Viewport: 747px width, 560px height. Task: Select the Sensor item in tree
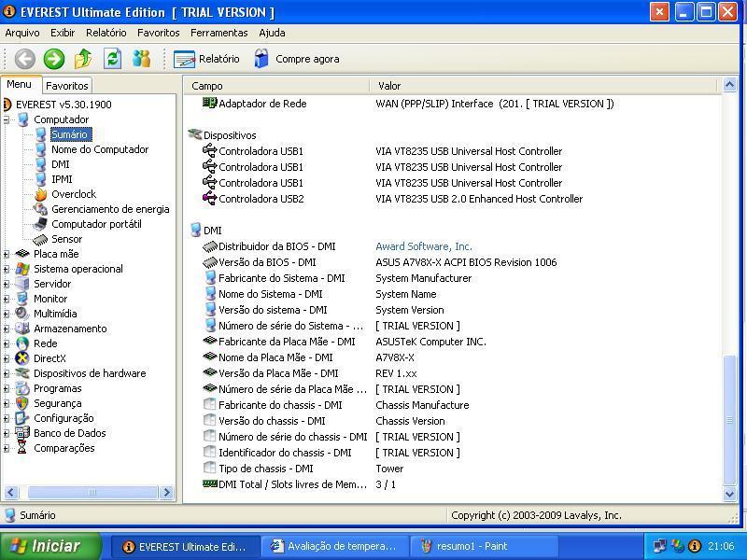[66, 239]
